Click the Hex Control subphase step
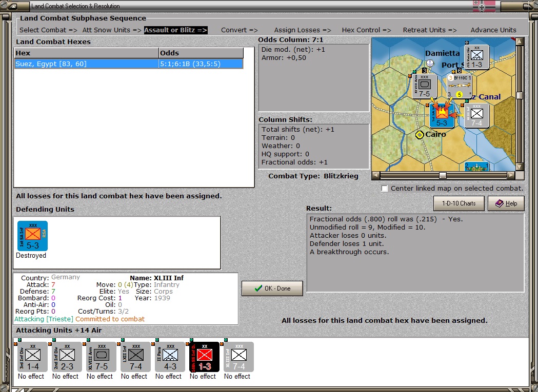Viewport: 538px width, 392px height. (366, 30)
